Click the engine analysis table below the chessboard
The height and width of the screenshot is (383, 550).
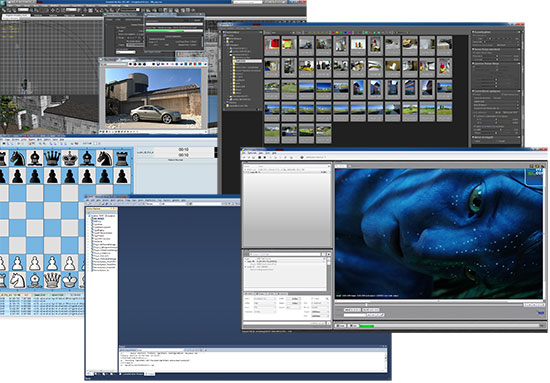(x=42, y=304)
